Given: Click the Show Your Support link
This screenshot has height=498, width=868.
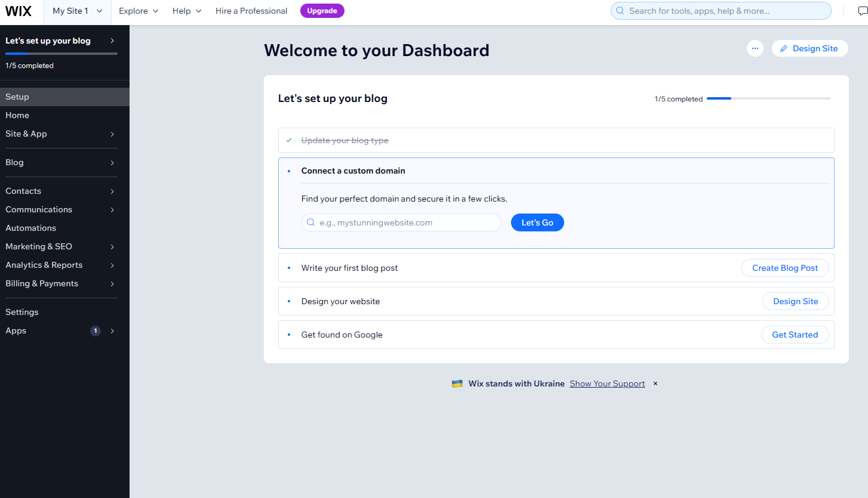Looking at the screenshot, I should coord(607,383).
